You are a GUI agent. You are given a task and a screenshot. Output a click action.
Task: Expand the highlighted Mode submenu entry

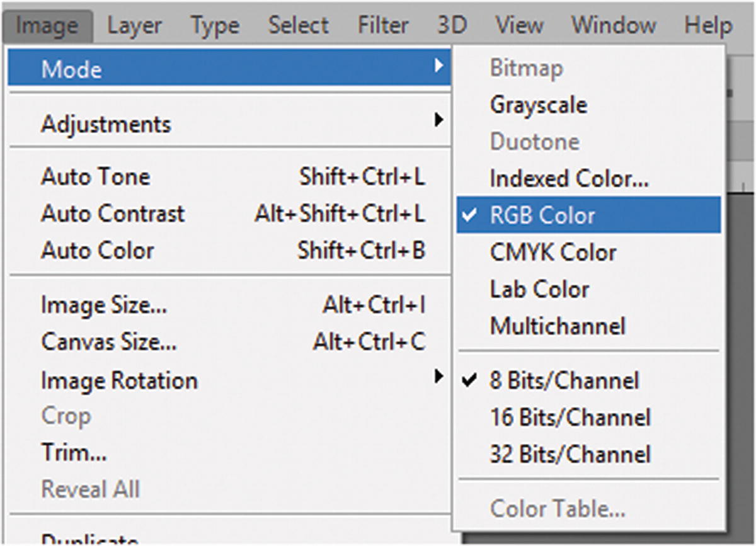click(x=71, y=69)
